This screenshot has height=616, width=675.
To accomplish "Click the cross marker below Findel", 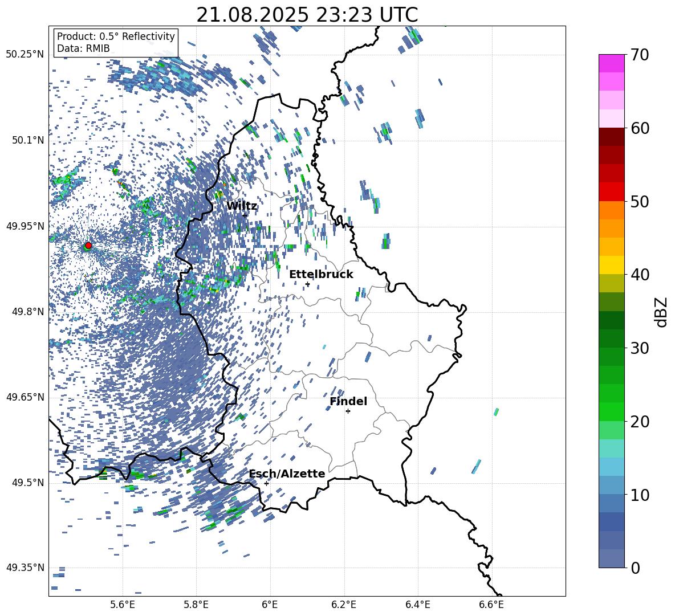I will [348, 411].
